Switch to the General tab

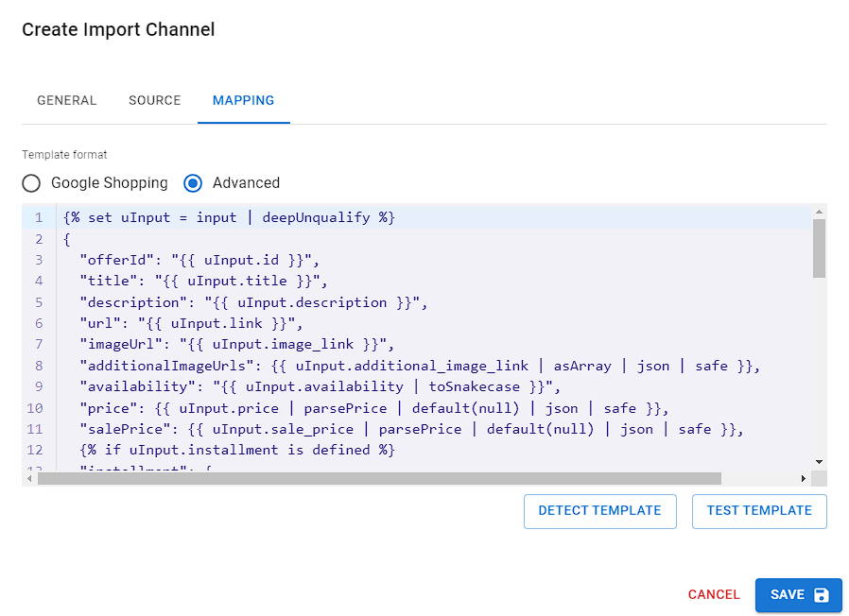coord(66,101)
